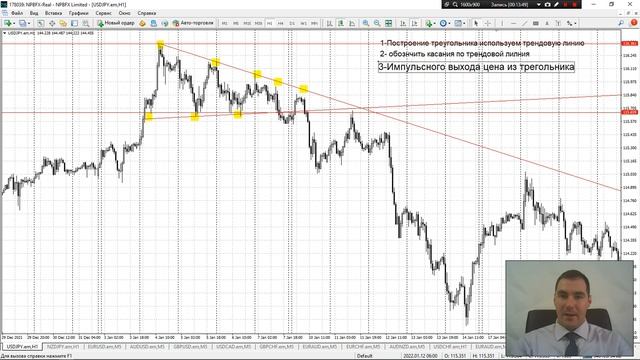This screenshot has width=640, height=360.
Task: Switch to M15 timeframe
Action: coord(247,24)
